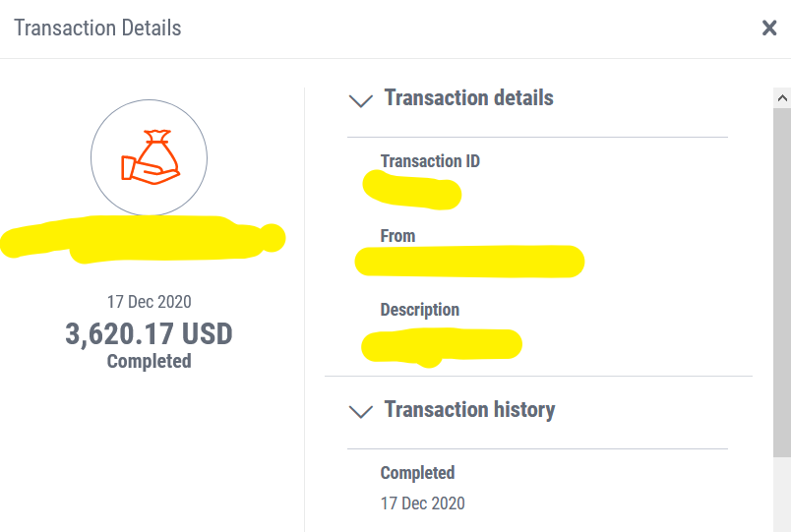Click the Transaction history heading
Viewport: 791px width, 532px height.
pyautogui.click(x=469, y=409)
